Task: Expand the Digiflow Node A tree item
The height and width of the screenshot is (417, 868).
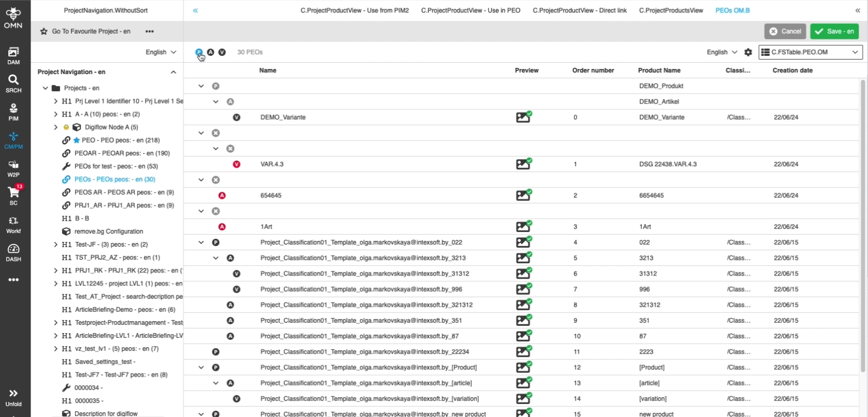Action: (55, 127)
